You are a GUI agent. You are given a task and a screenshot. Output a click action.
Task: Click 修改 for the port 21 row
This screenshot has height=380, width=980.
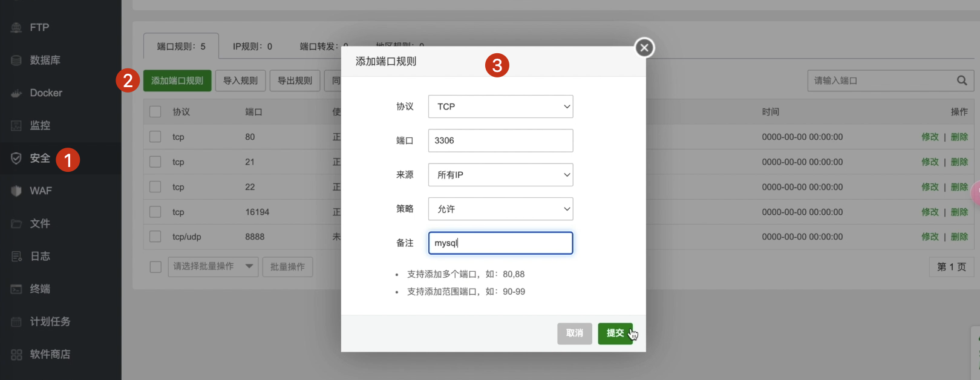[x=930, y=162]
